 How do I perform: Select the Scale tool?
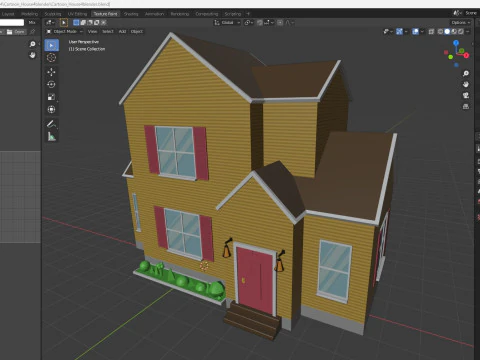pos(51,97)
